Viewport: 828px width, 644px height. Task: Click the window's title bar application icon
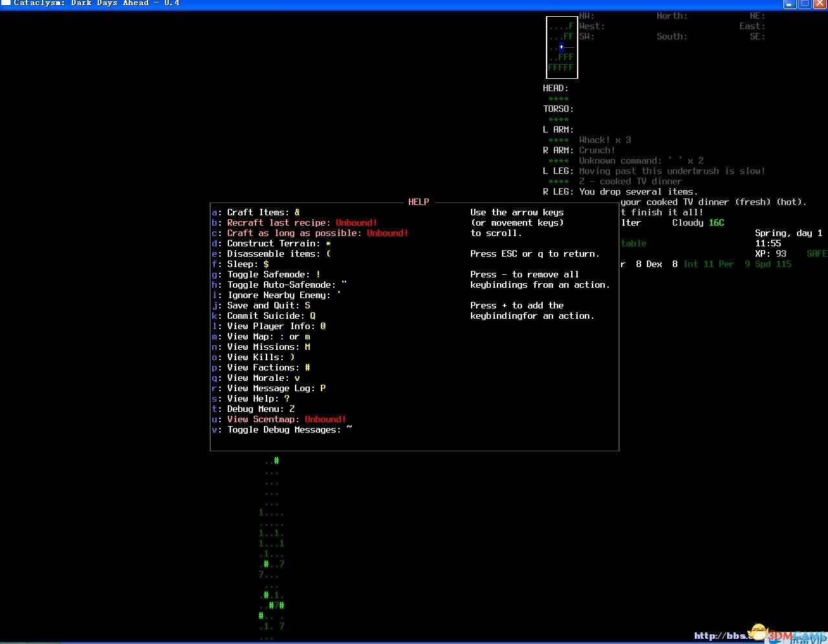coord(6,3)
